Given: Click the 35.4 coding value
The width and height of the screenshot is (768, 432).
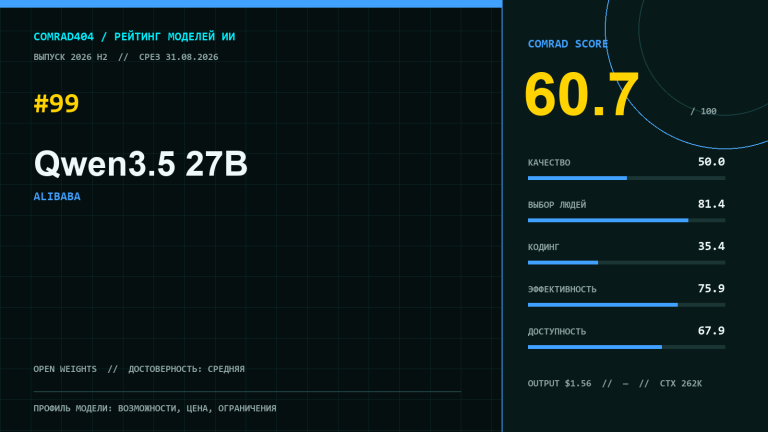Looking at the screenshot, I should pyautogui.click(x=711, y=246).
